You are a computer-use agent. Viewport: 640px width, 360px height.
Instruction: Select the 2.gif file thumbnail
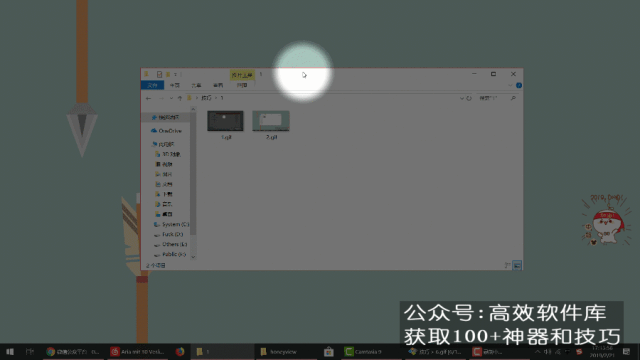point(271,121)
